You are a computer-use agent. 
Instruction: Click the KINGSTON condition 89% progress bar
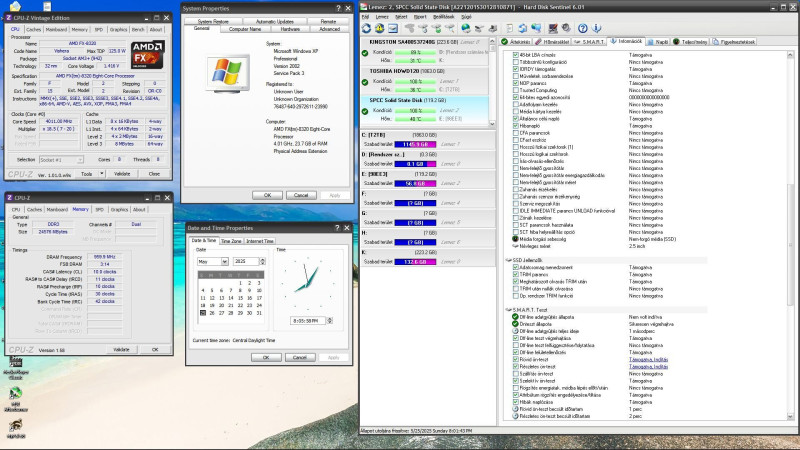415,52
